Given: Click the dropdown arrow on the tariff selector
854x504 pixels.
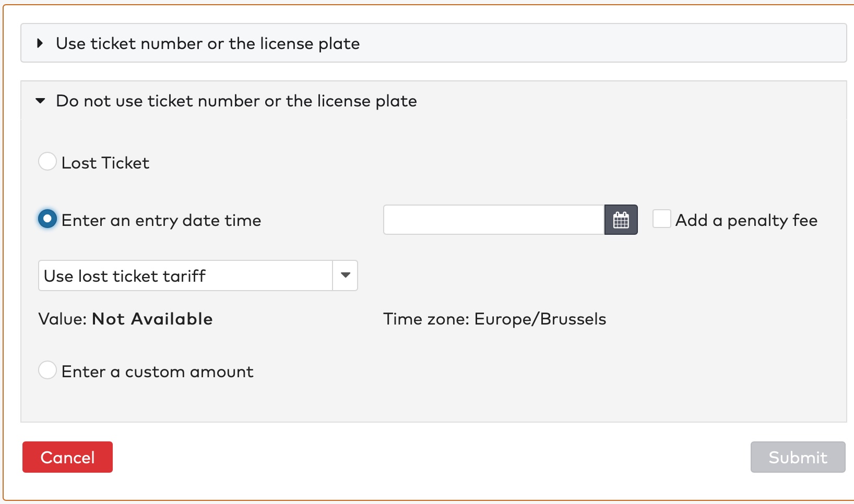Looking at the screenshot, I should coord(345,275).
